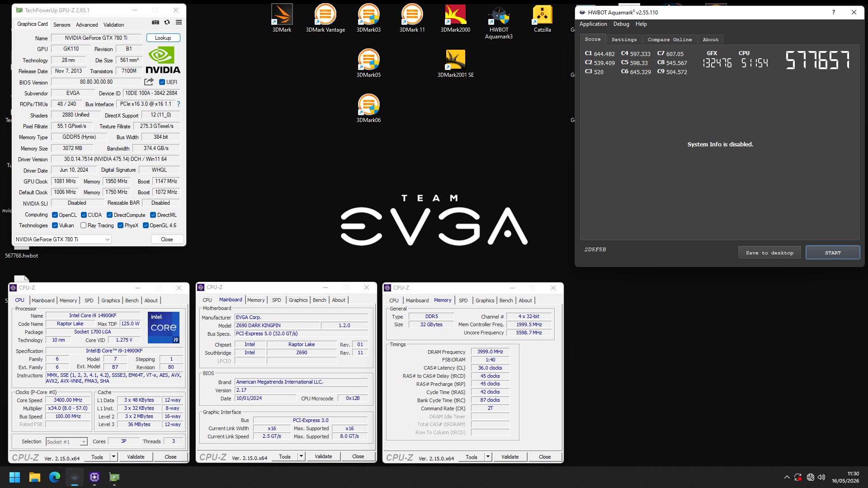Click the GPU name field NVIDIA GeForce GTX 780 Ti

pos(96,38)
